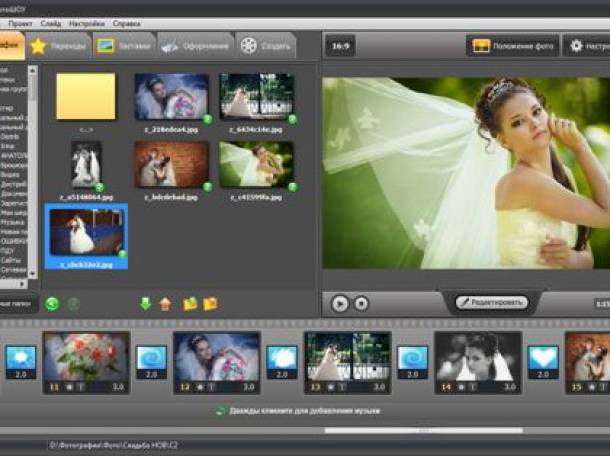
Task: Open the Проект menu
Action: coord(20,24)
